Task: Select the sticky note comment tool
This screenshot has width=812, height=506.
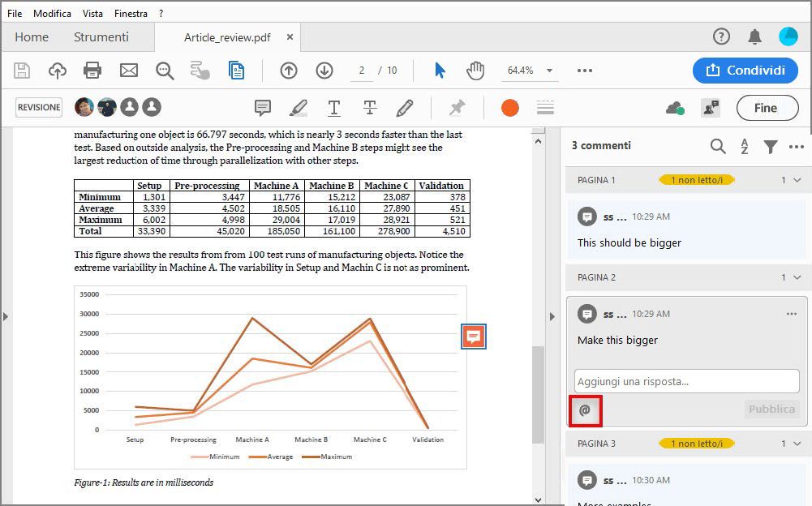Action: click(263, 108)
